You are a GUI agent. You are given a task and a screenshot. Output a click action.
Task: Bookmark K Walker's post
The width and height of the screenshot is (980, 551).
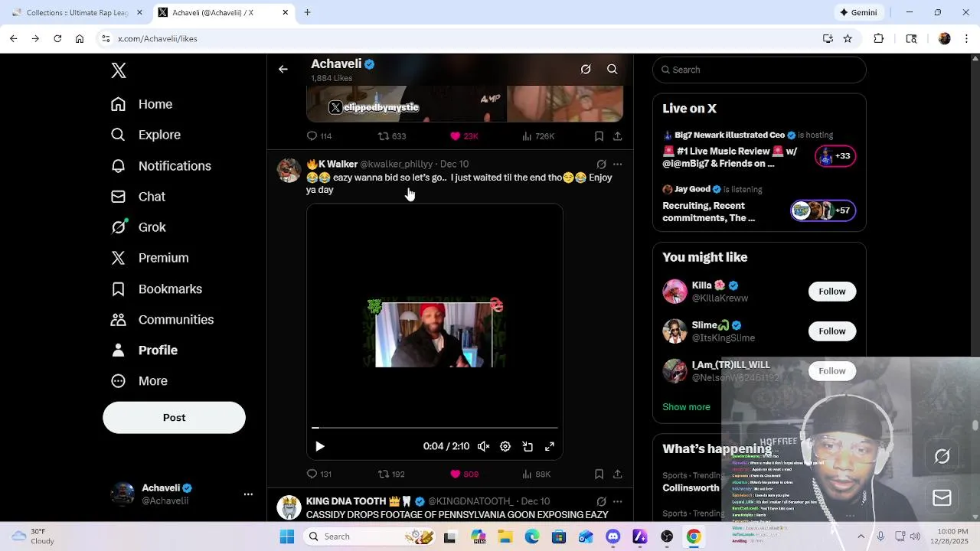pyautogui.click(x=599, y=474)
